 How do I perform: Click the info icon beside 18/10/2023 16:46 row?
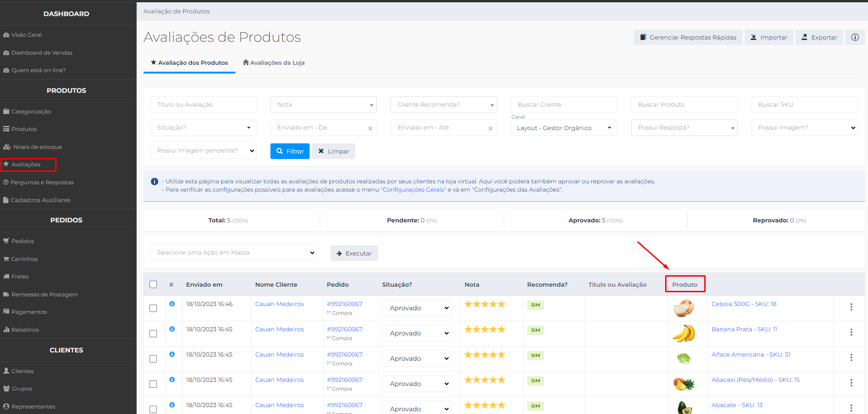click(x=172, y=304)
